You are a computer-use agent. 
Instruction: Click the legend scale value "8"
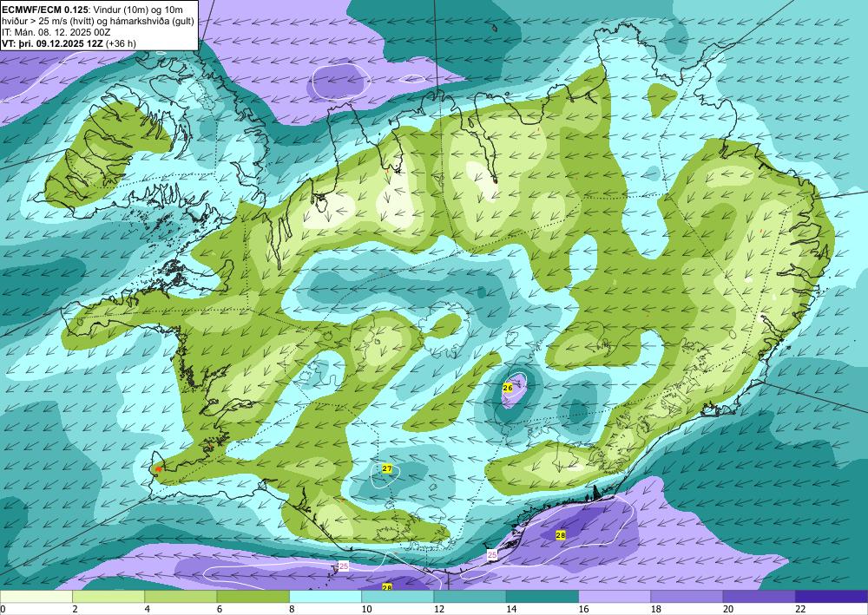[291, 609]
